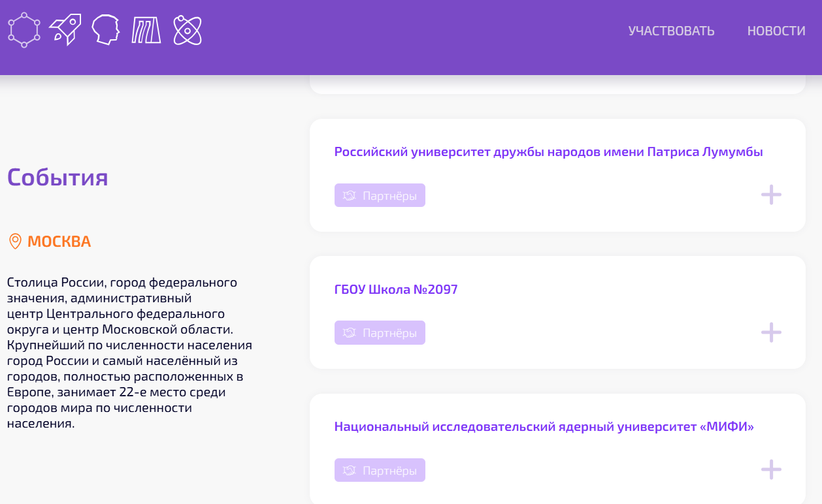Viewport: 822px width, 504px height.
Task: Click the МОСКВА city label
Action: [x=59, y=242]
